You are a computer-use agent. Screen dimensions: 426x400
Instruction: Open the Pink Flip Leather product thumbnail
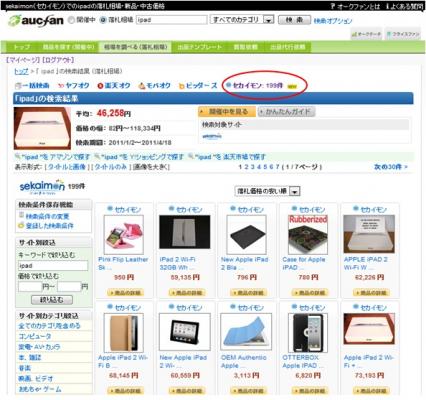(x=124, y=235)
